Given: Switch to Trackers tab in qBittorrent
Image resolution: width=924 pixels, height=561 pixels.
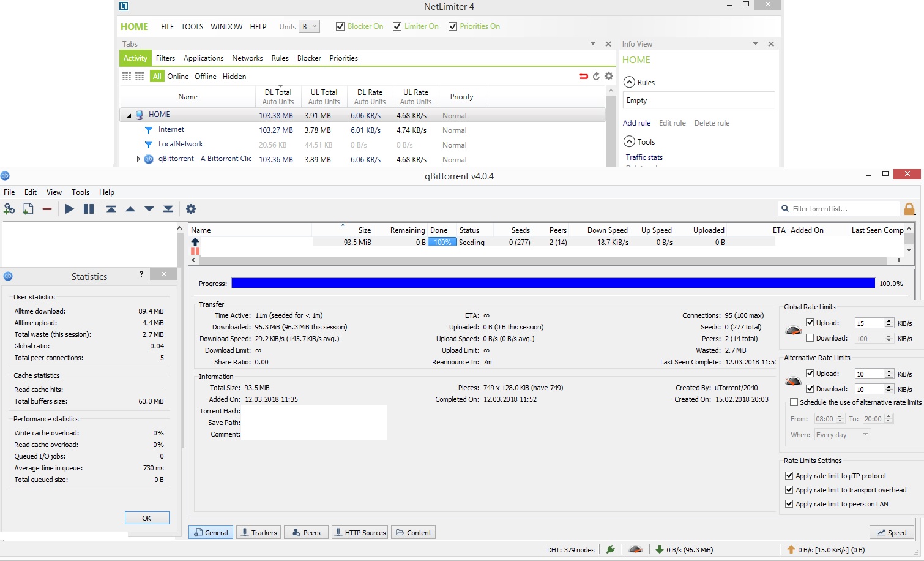Looking at the screenshot, I should pyautogui.click(x=258, y=532).
